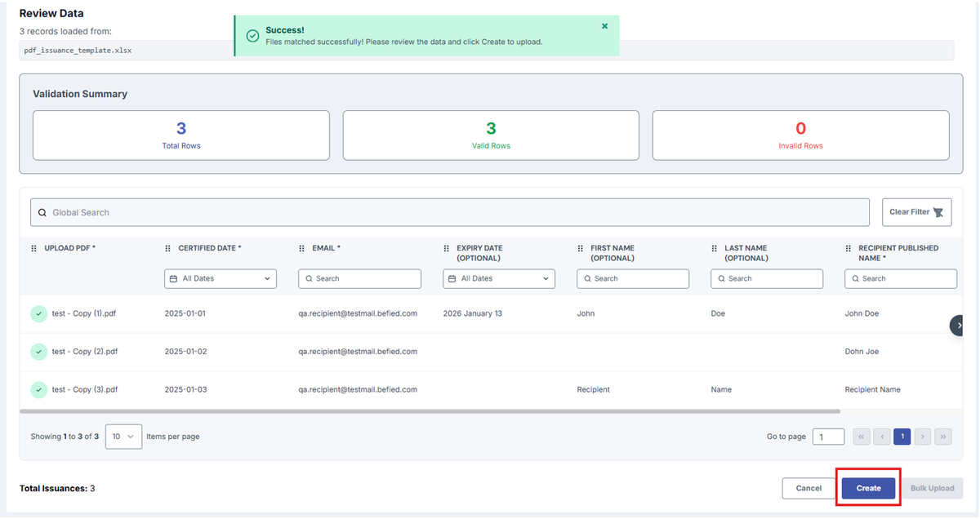The height and width of the screenshot is (519, 980).
Task: Click file name test - Copy (2).pdf
Action: (85, 352)
